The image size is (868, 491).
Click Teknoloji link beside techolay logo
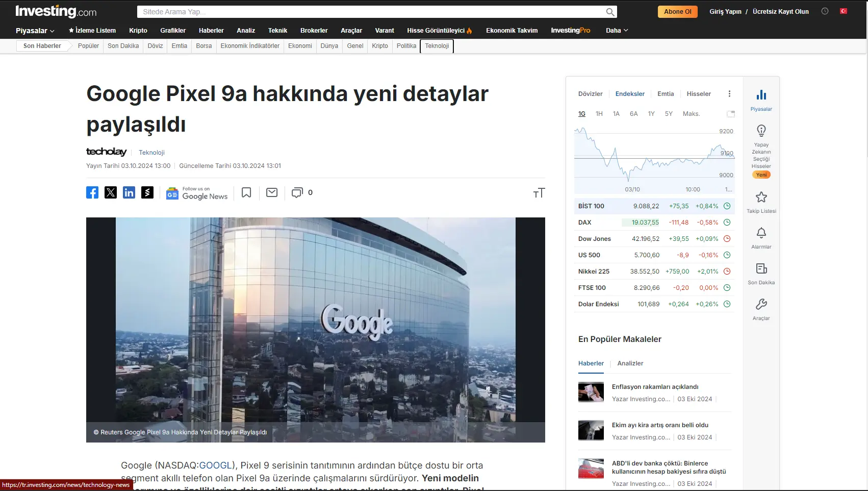pos(151,153)
